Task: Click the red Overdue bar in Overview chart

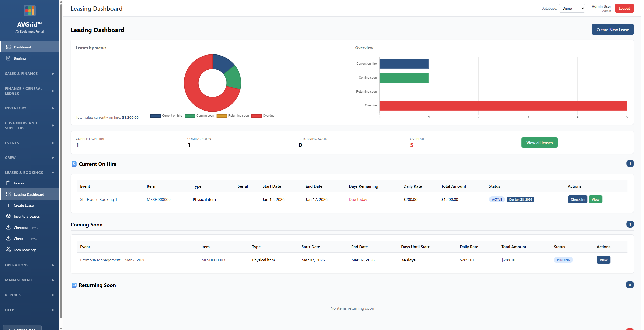Action: [503, 105]
